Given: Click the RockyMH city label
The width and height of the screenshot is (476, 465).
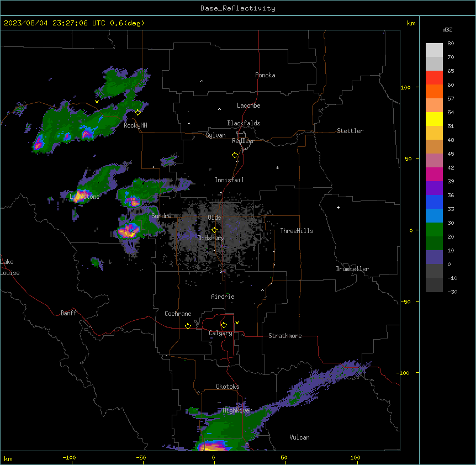Looking at the screenshot, I should click(x=135, y=125).
